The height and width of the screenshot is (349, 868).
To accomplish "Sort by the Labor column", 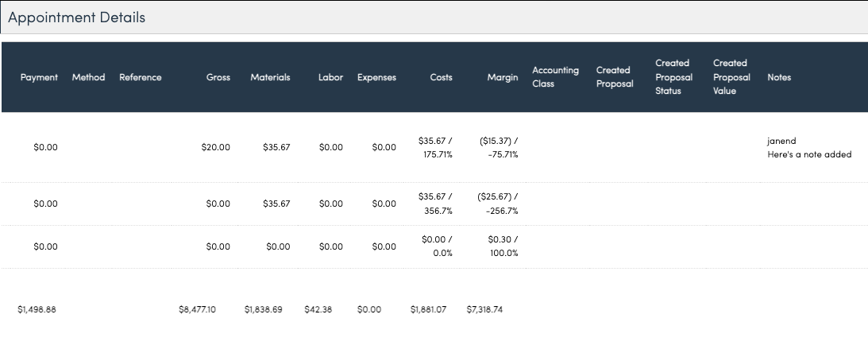I will [x=330, y=77].
